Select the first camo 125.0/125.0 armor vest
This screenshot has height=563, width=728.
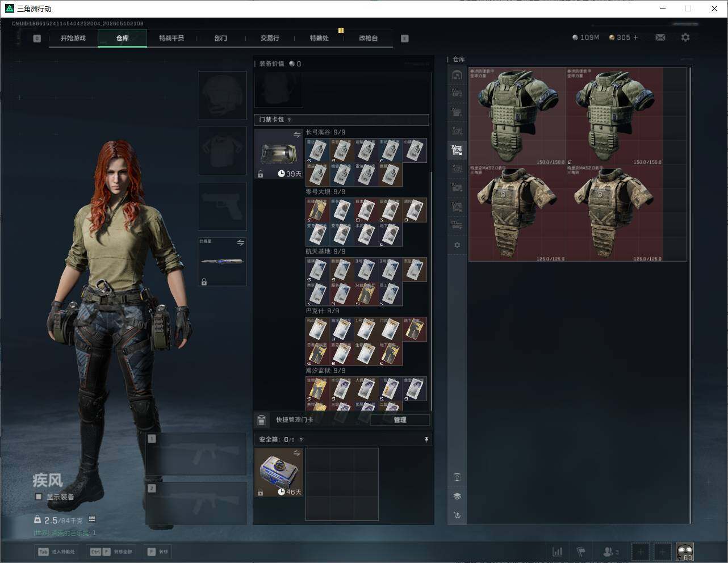coord(517,213)
